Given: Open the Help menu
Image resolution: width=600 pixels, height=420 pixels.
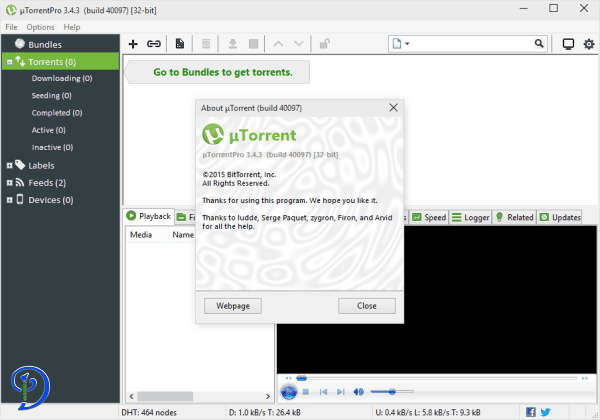Looking at the screenshot, I should [x=72, y=27].
